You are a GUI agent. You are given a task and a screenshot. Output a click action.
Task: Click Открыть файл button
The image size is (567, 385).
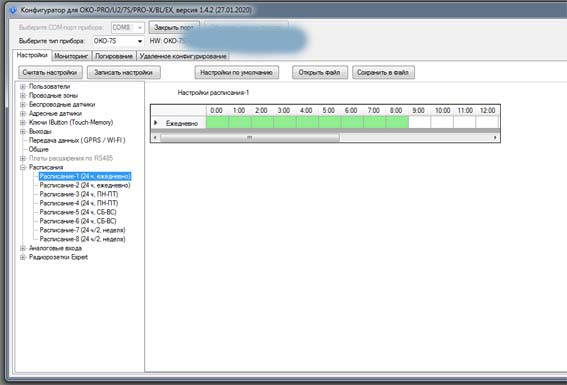pos(319,72)
